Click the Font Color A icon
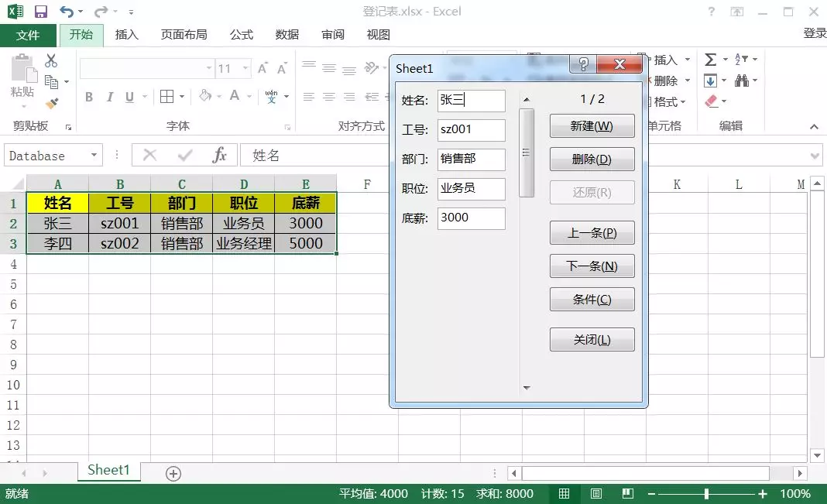 coord(235,95)
